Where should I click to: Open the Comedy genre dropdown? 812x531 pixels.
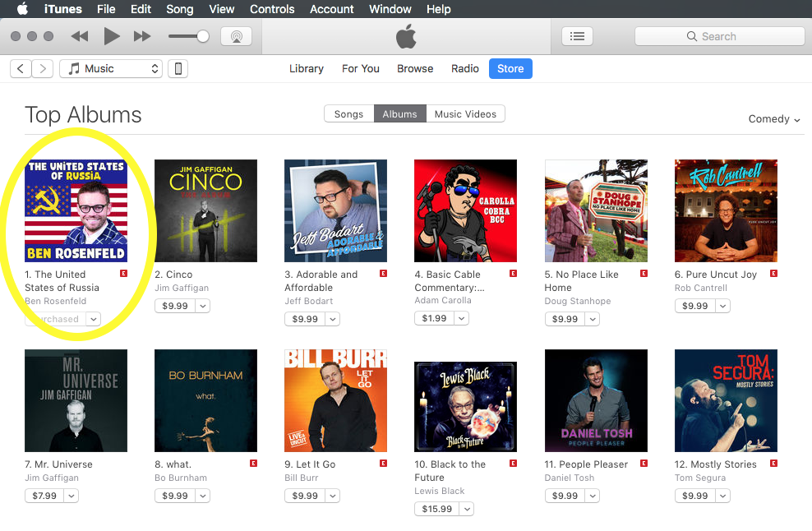773,118
